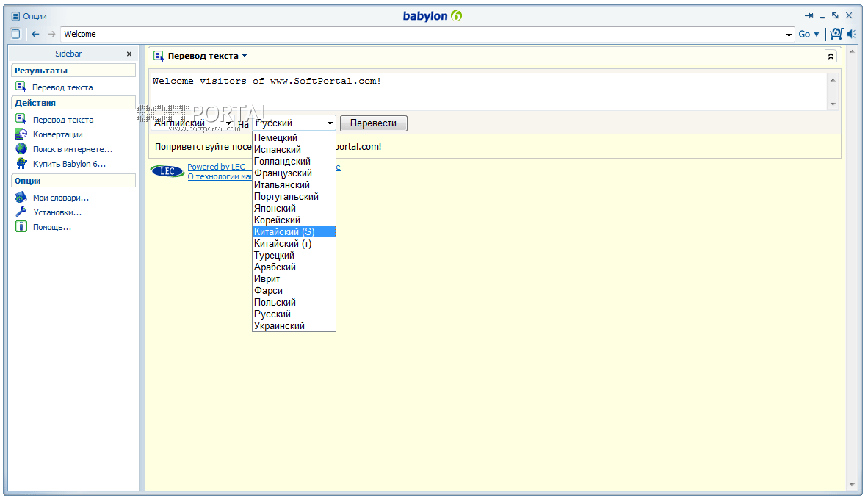The width and height of the screenshot is (868, 501).
Task: Click main pane scrollbar up arrow
Action: (x=852, y=52)
